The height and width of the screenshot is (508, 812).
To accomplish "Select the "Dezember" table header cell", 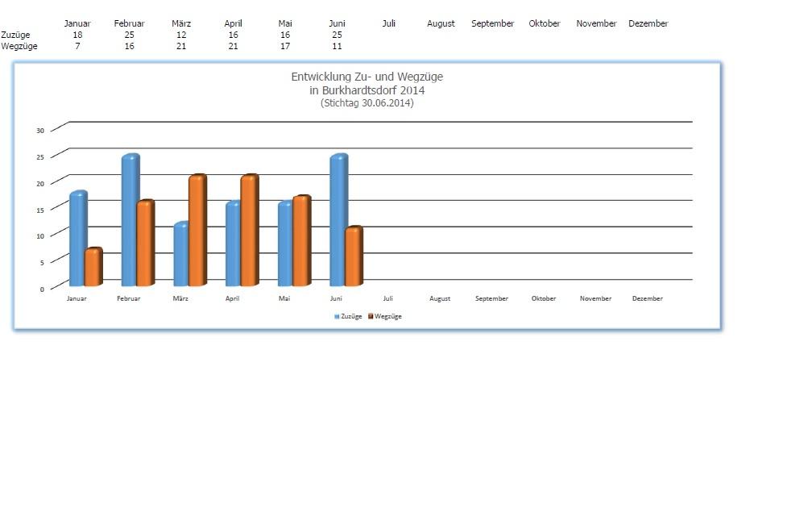I will 648,23.
